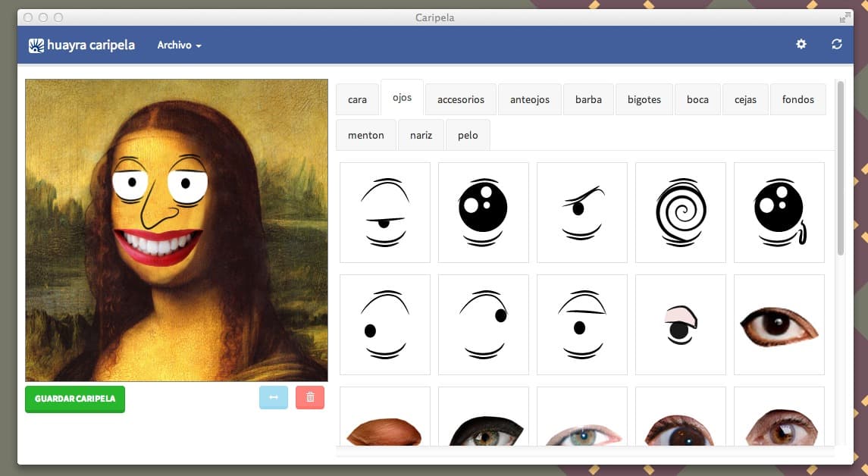This screenshot has width=868, height=476.
Task: Choose the hypnotic spiral eye
Action: click(x=680, y=212)
